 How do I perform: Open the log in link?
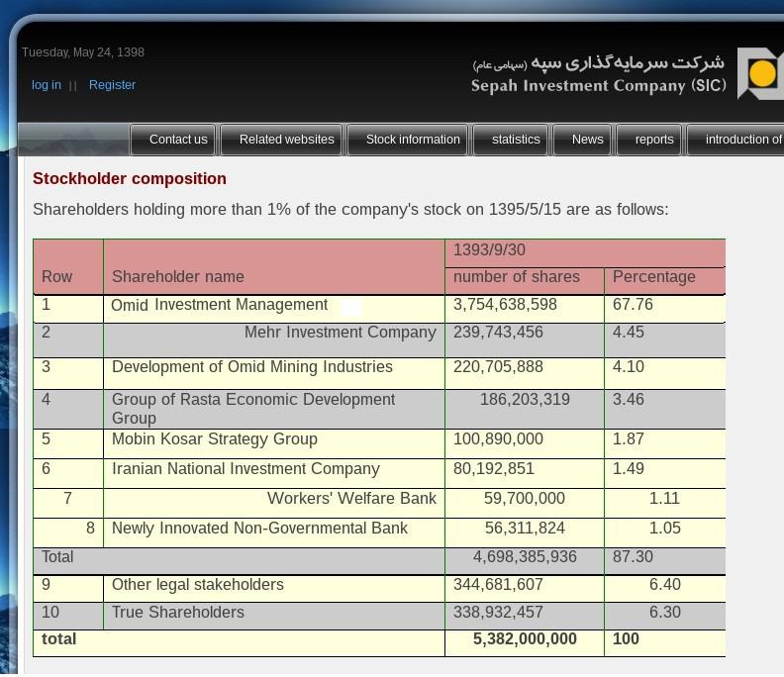point(46,85)
